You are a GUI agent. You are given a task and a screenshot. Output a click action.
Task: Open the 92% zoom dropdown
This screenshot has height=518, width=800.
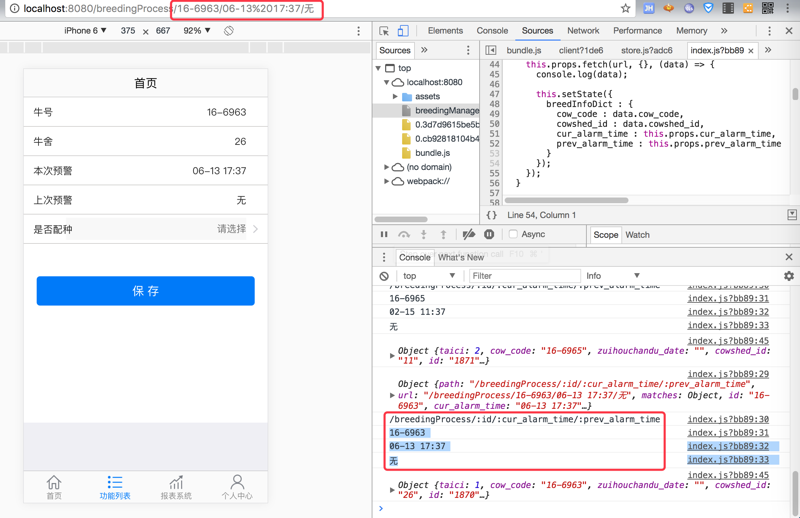click(x=197, y=31)
